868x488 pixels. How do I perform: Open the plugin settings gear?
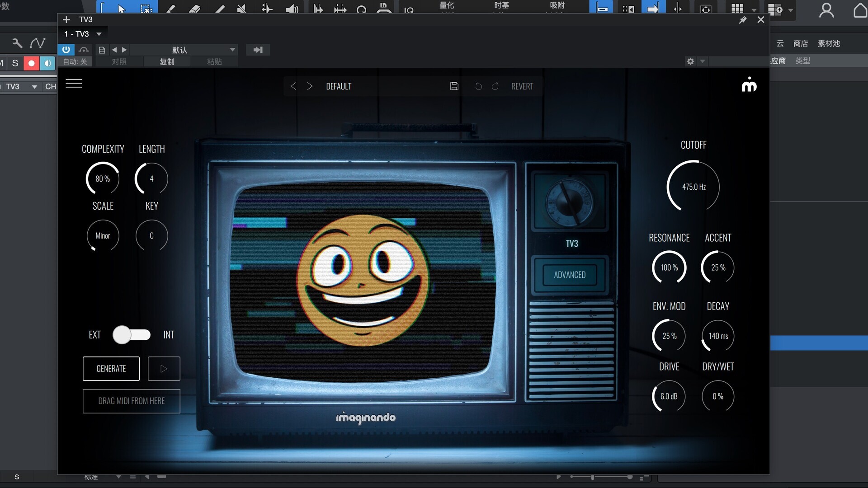pyautogui.click(x=690, y=61)
